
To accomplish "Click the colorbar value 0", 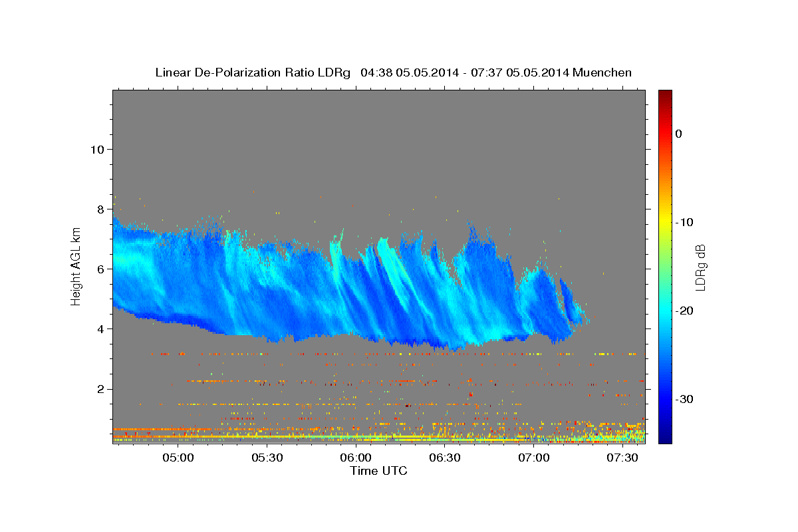I will click(679, 134).
